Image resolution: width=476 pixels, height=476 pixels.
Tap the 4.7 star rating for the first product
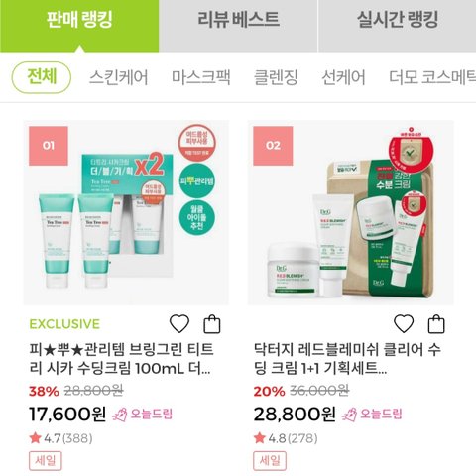[60, 438]
